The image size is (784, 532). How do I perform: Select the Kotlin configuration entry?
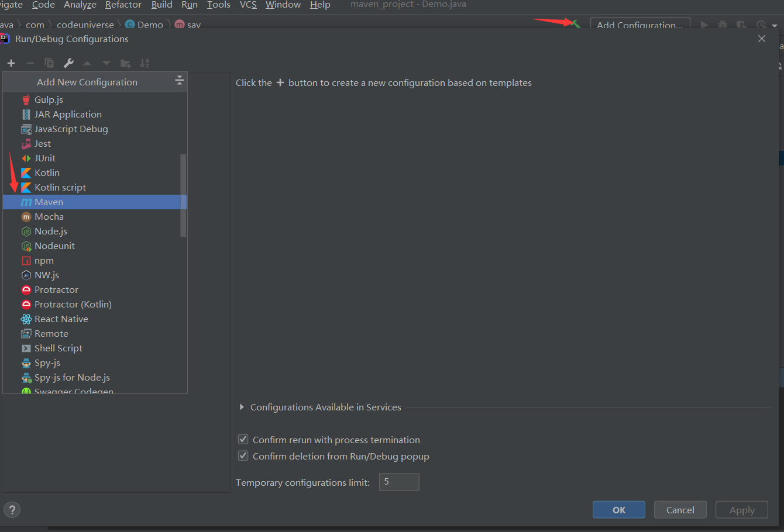coord(95,172)
